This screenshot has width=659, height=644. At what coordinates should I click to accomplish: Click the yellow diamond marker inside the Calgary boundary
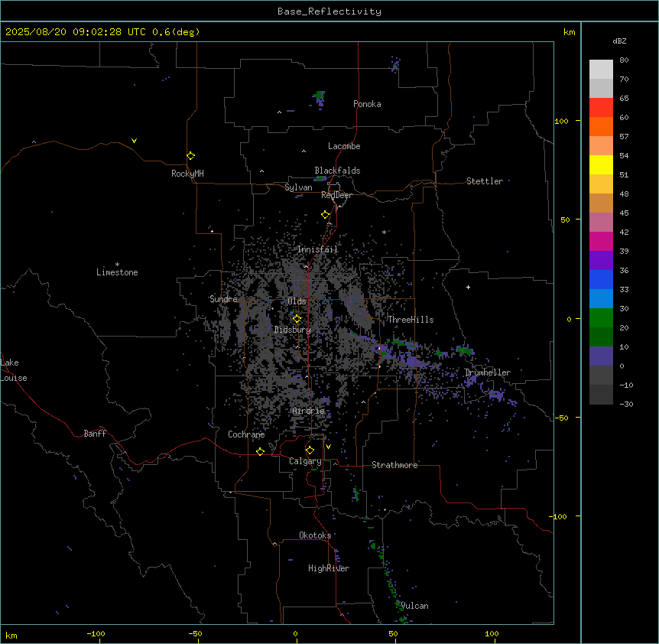point(310,450)
